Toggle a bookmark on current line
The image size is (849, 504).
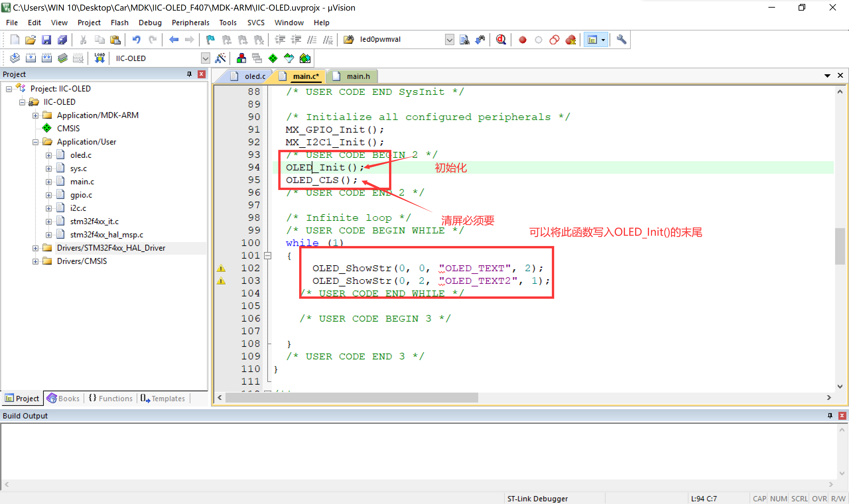tap(211, 39)
